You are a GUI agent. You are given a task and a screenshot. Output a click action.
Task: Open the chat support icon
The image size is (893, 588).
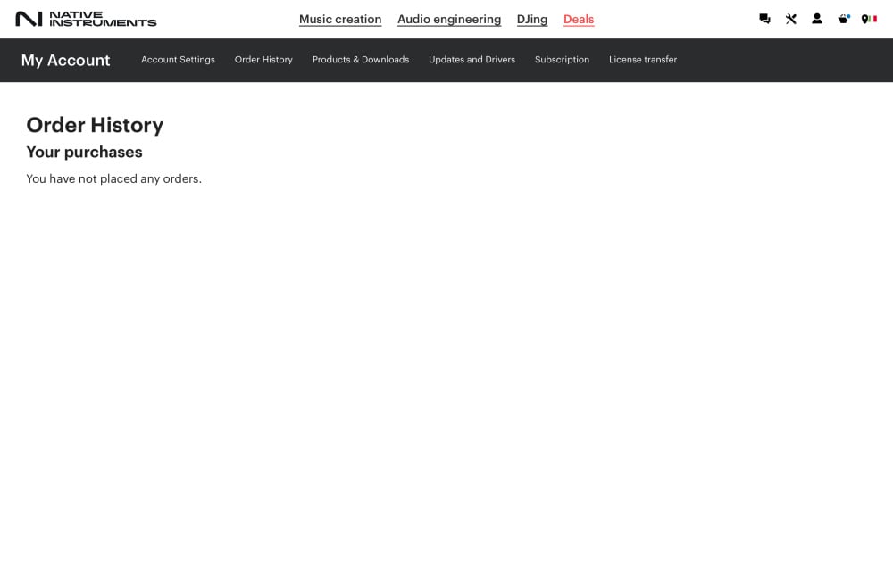[x=764, y=19]
